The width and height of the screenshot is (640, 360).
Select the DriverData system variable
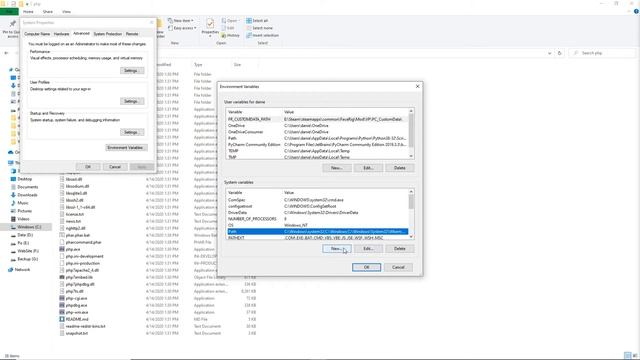[x=317, y=213]
